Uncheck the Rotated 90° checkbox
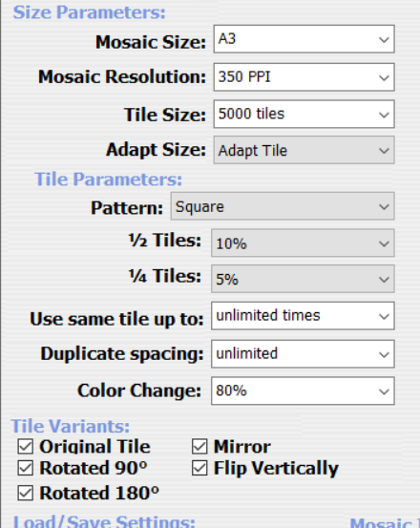This screenshot has width=420, height=528. pyautogui.click(x=25, y=468)
